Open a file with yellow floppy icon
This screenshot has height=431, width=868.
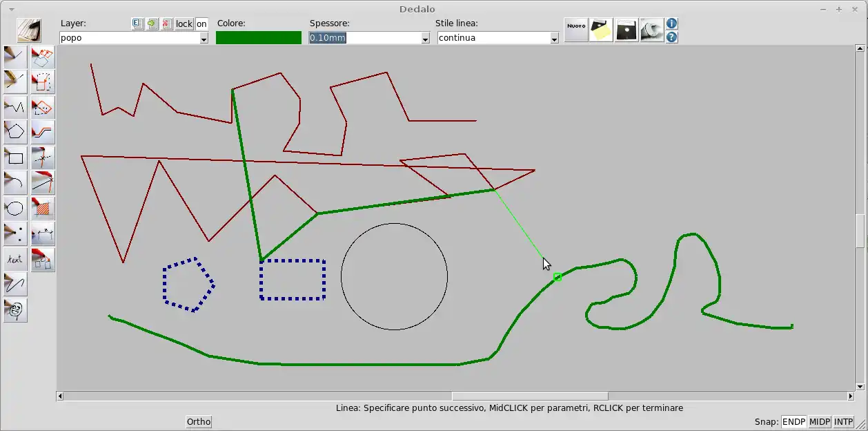[x=601, y=30]
